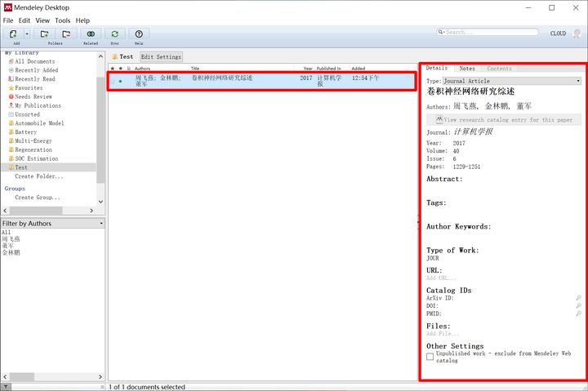This screenshot has width=588, height=391.
Task: Open the Regeneration folder
Action: pos(33,150)
